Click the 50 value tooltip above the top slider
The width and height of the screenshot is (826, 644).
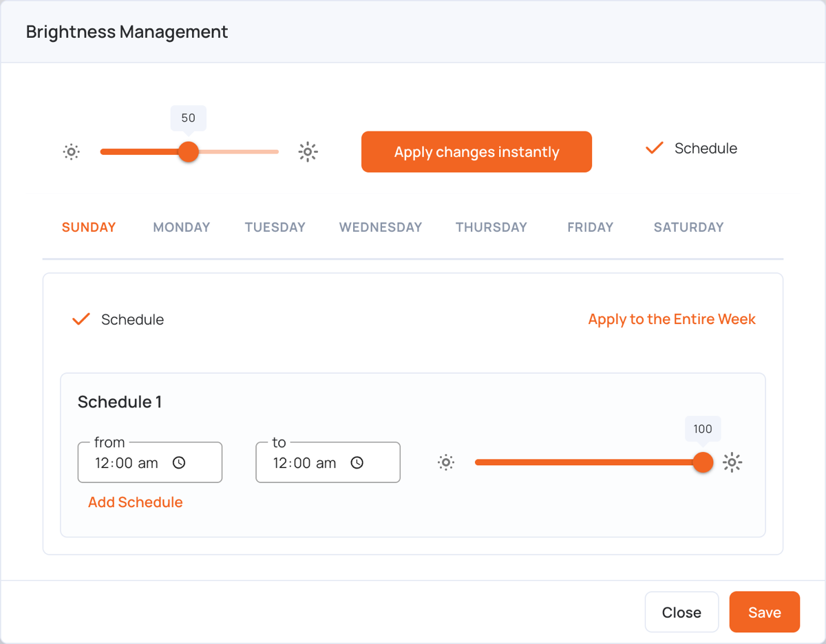pos(189,118)
